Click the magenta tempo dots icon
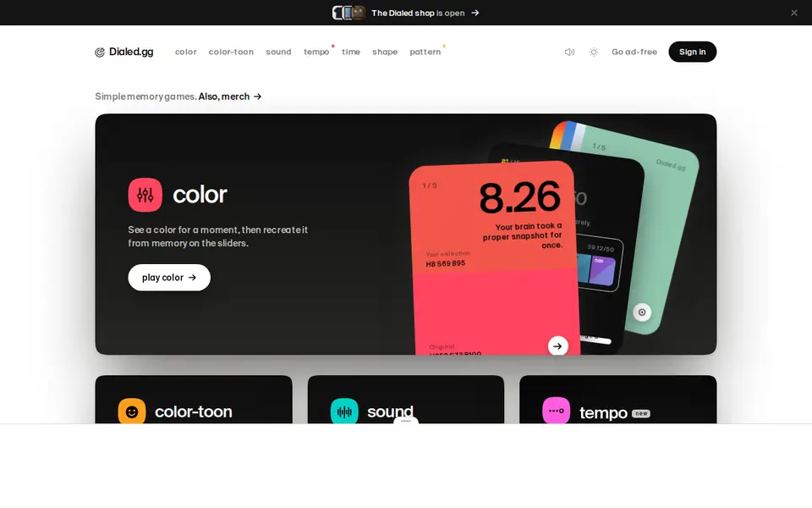The height and width of the screenshot is (508, 812). 557,411
